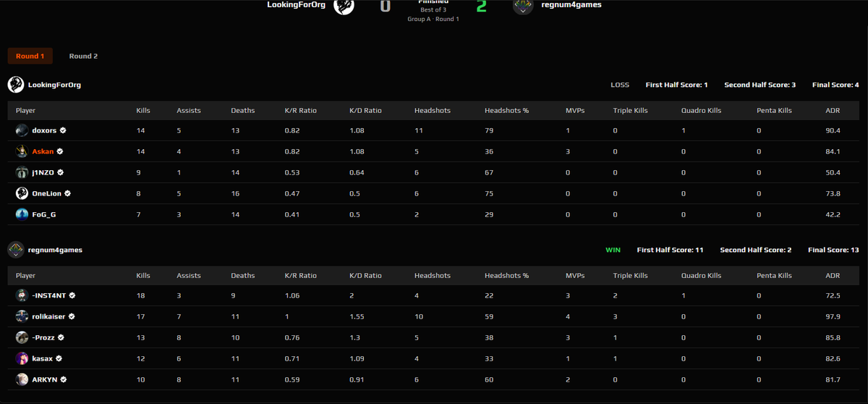Click regnum4games logo above second scoreboard
This screenshot has height=404, width=868.
click(15, 250)
